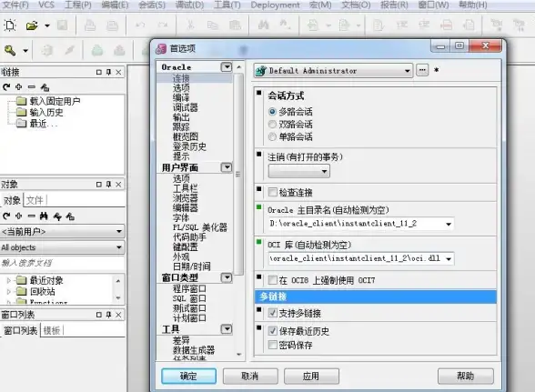Click the Open folder toolbar icon
The image size is (535, 392).
(32, 25)
